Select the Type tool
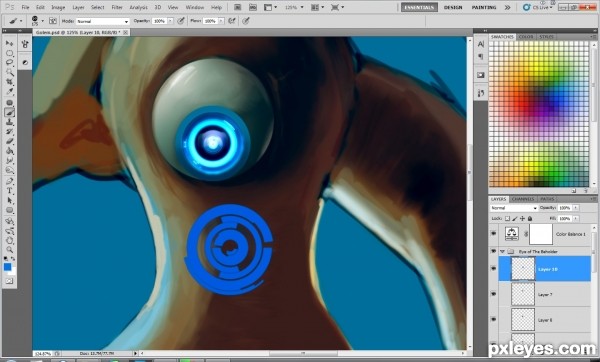 (10, 191)
